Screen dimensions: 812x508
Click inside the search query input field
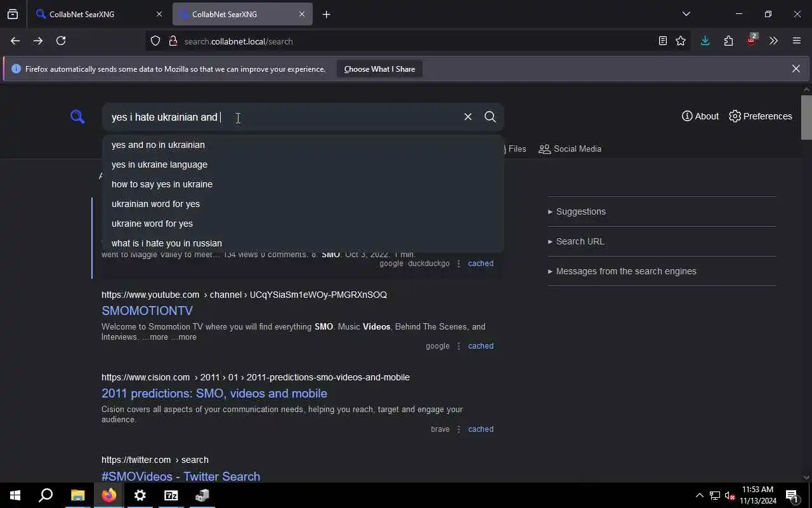tap(282, 117)
